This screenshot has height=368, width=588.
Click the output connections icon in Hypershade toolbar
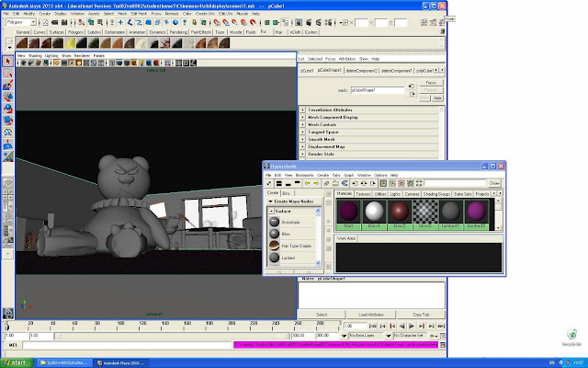pyautogui.click(x=373, y=183)
